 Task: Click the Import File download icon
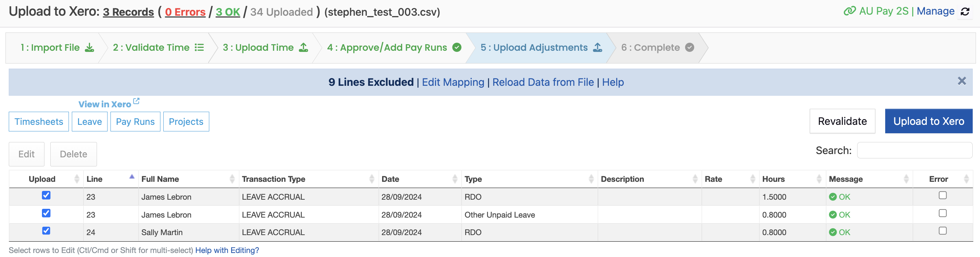pos(89,47)
